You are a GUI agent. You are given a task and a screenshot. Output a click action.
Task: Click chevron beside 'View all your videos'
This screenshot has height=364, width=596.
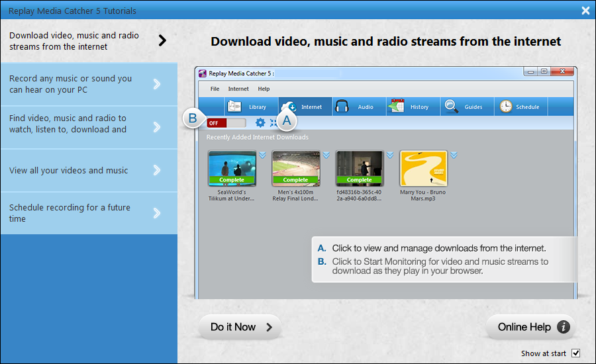[x=156, y=170]
